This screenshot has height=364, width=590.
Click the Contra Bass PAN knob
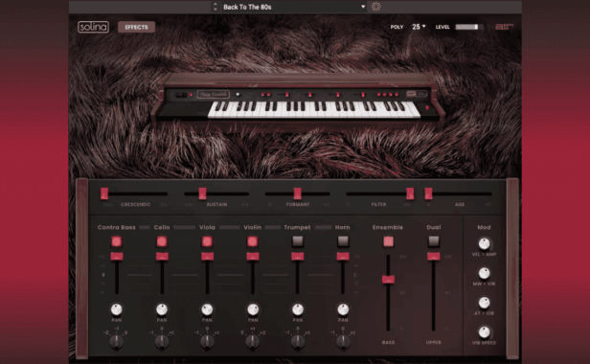[x=117, y=309]
